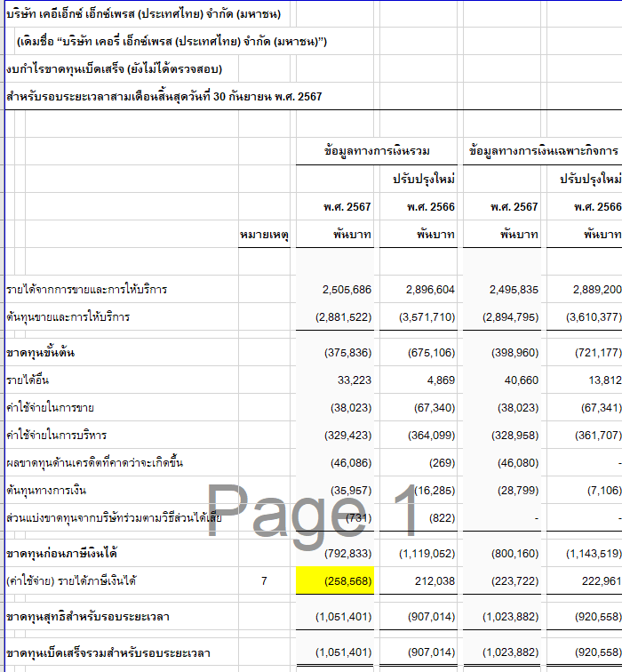Click credit loss cell (269)

tap(443, 463)
